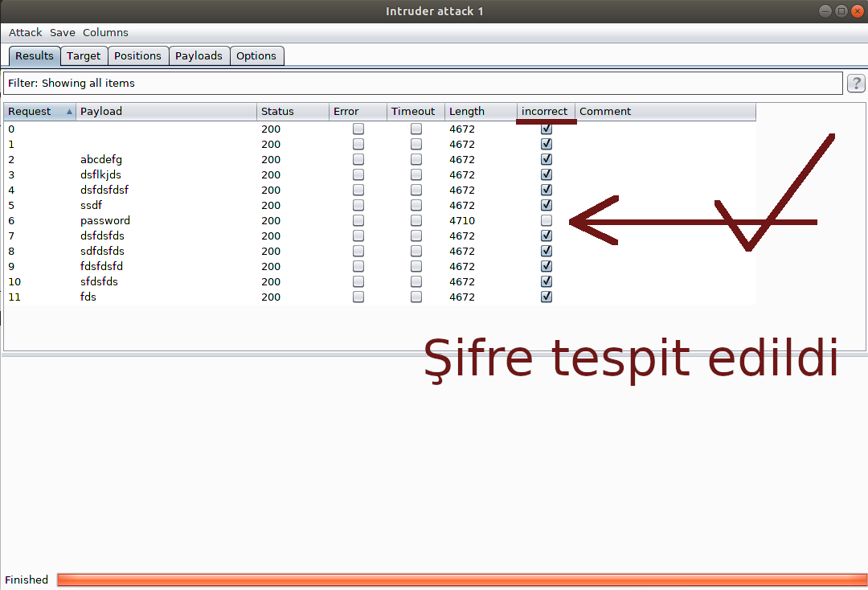Click the Request column sort arrow
The image size is (868, 590).
click(69, 112)
